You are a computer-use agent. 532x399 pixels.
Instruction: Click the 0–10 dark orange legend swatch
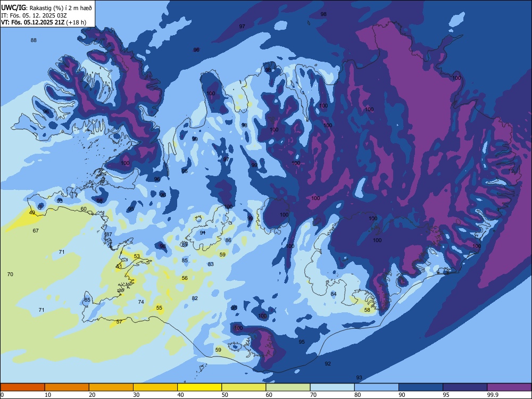tap(22, 387)
